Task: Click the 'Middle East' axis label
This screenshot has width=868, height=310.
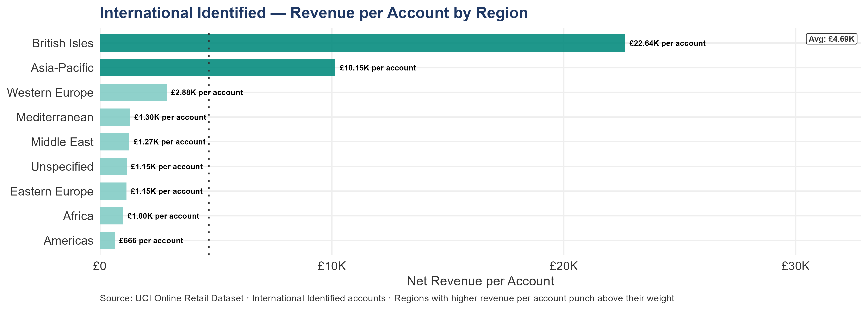Action: pos(62,142)
